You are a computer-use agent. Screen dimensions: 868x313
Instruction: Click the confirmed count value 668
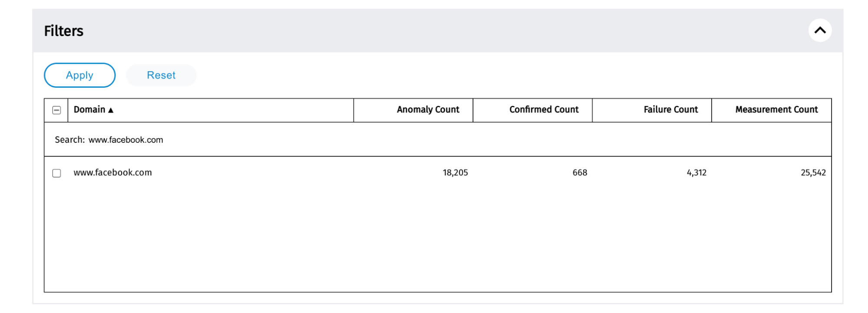click(580, 173)
